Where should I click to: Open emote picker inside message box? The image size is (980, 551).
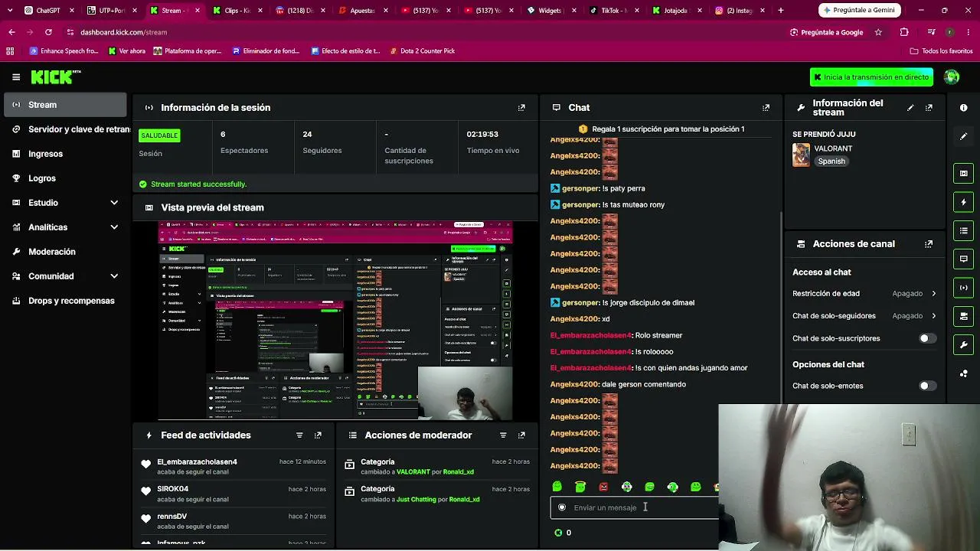562,507
